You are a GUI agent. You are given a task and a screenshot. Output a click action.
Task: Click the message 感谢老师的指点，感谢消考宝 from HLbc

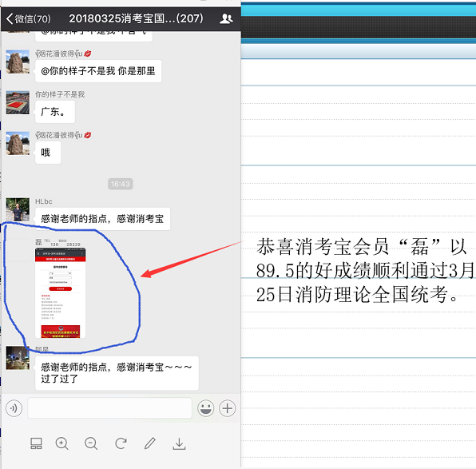(102, 219)
